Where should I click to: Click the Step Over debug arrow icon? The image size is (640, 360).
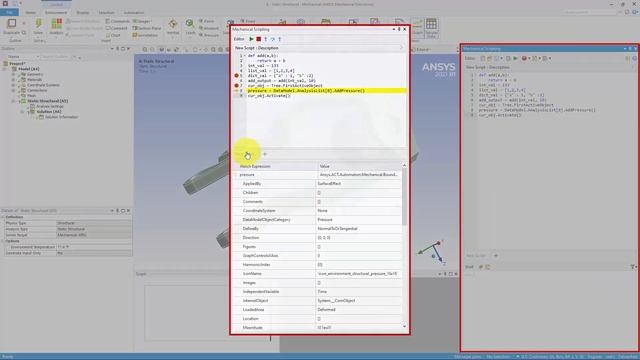273,39
